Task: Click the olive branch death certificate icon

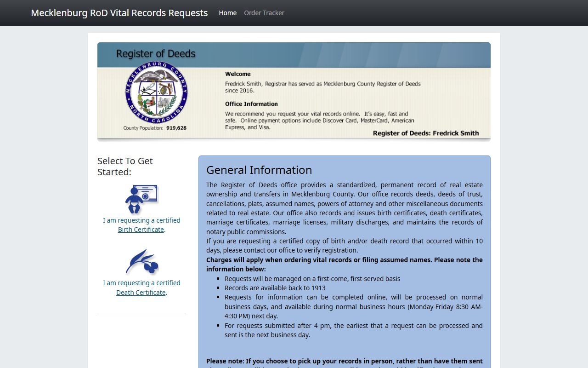Action: 142,262
